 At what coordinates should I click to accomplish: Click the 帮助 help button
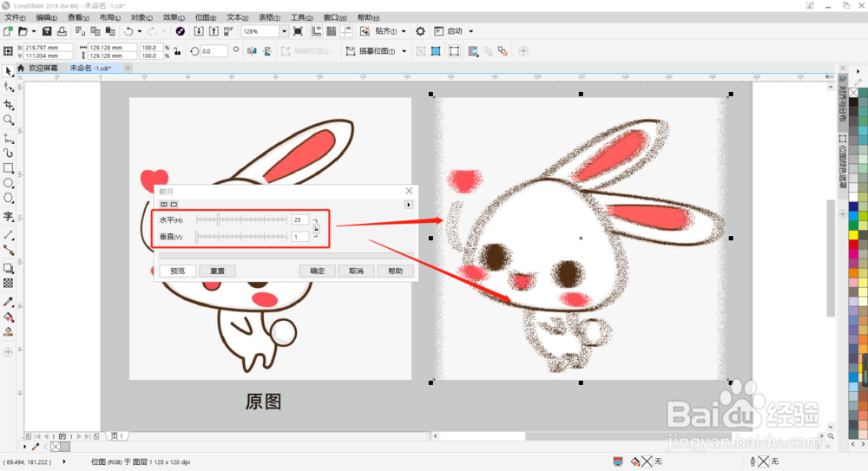(395, 271)
